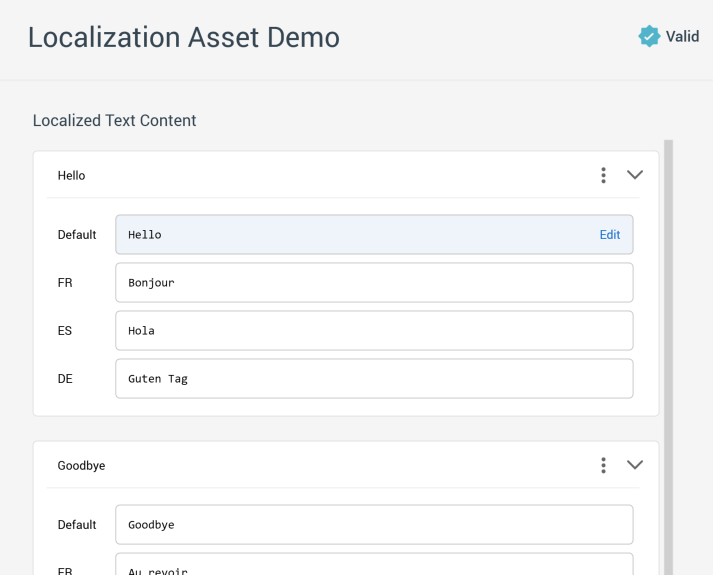Screen dimensions: 713x575
Task: Click the Localized Text Content heading
Action: tap(114, 121)
